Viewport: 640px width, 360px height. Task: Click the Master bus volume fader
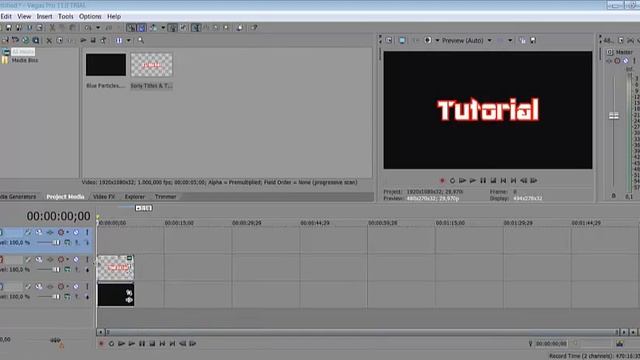[x=613, y=116]
